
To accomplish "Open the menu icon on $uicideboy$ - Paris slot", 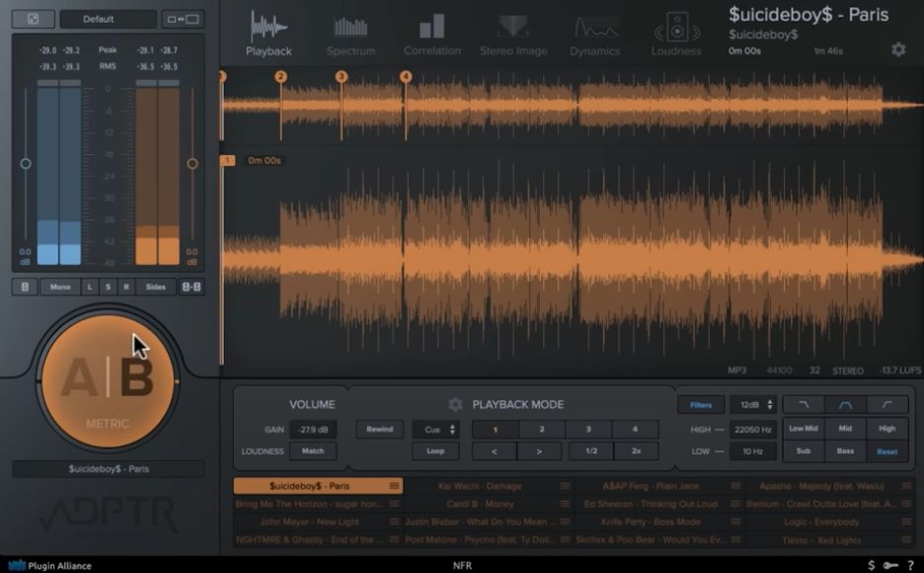I will pyautogui.click(x=394, y=486).
